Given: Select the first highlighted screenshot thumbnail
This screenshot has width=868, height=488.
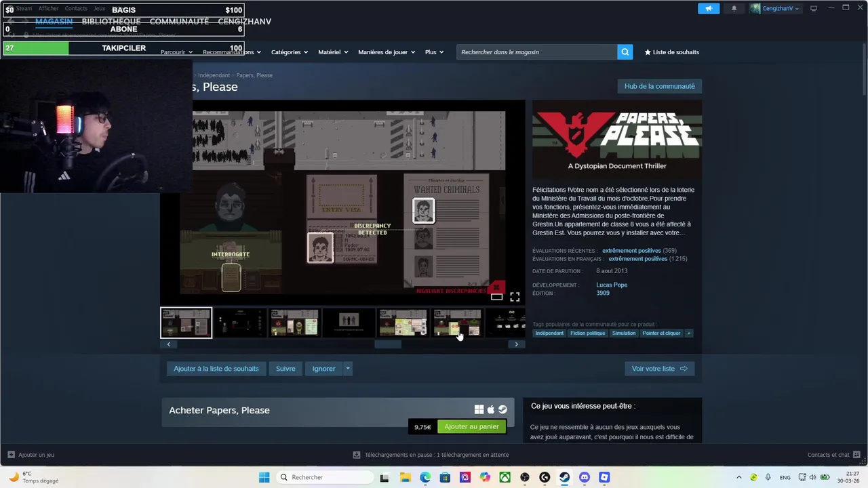Looking at the screenshot, I should click(186, 323).
